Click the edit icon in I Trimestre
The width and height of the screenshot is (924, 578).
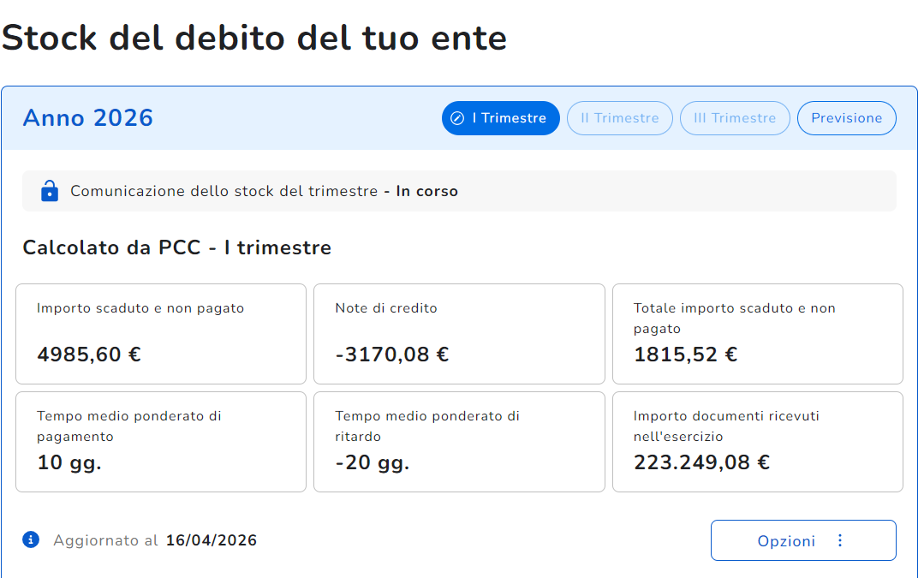[x=457, y=118]
